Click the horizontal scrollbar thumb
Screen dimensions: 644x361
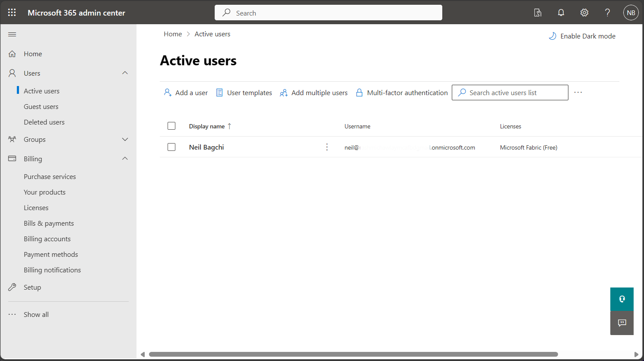click(x=353, y=354)
